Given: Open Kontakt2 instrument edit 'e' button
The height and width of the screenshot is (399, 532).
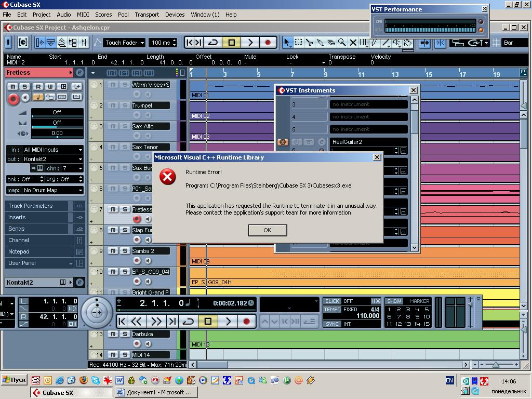Looking at the screenshot, I should pyautogui.click(x=79, y=282).
